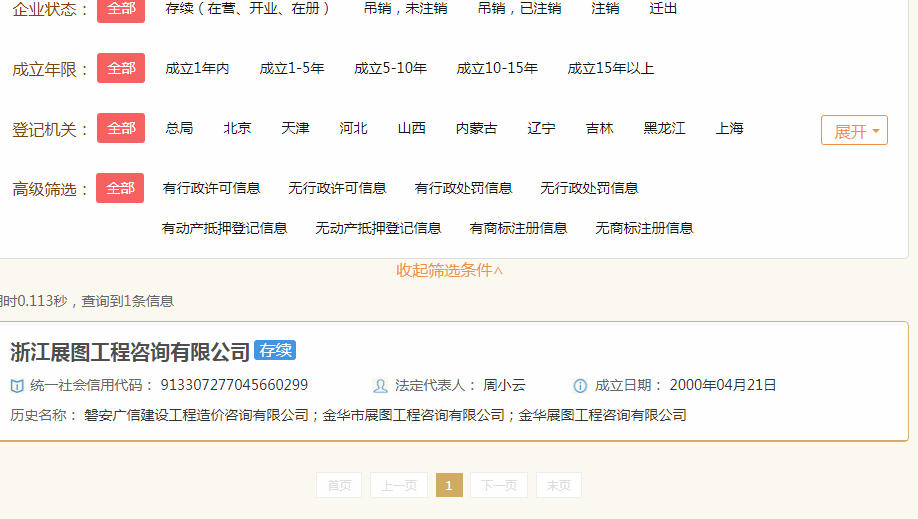Select legal representative name 周小云
The width and height of the screenshot is (918, 519).
(504, 385)
